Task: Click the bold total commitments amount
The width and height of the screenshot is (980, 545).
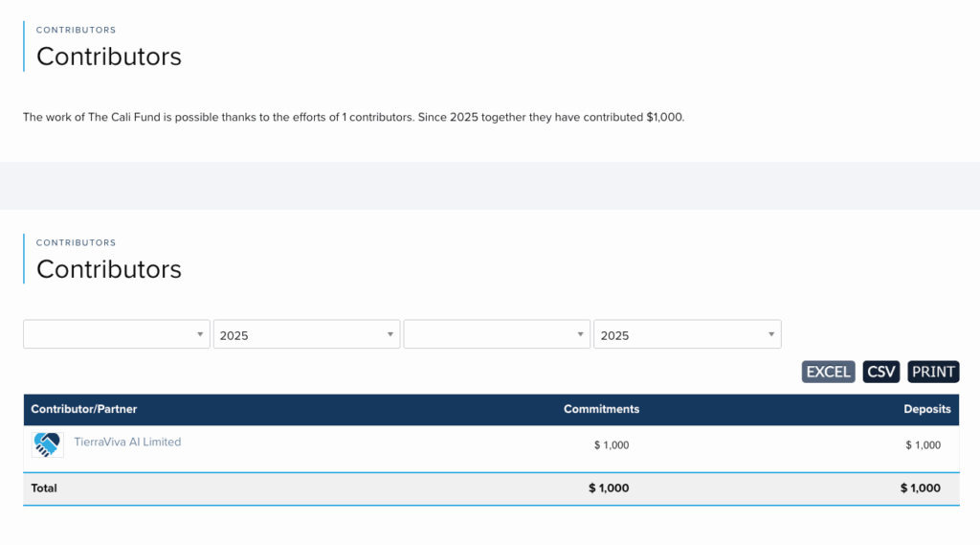Action: (x=609, y=488)
